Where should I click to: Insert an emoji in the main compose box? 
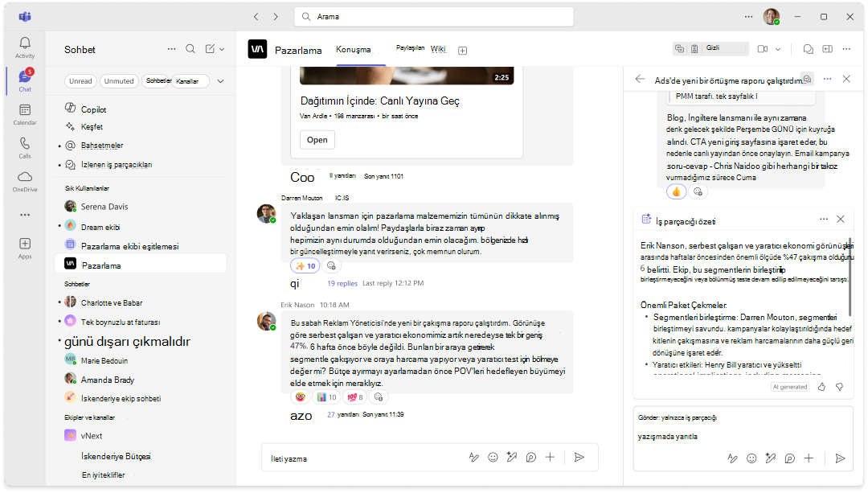coord(493,458)
